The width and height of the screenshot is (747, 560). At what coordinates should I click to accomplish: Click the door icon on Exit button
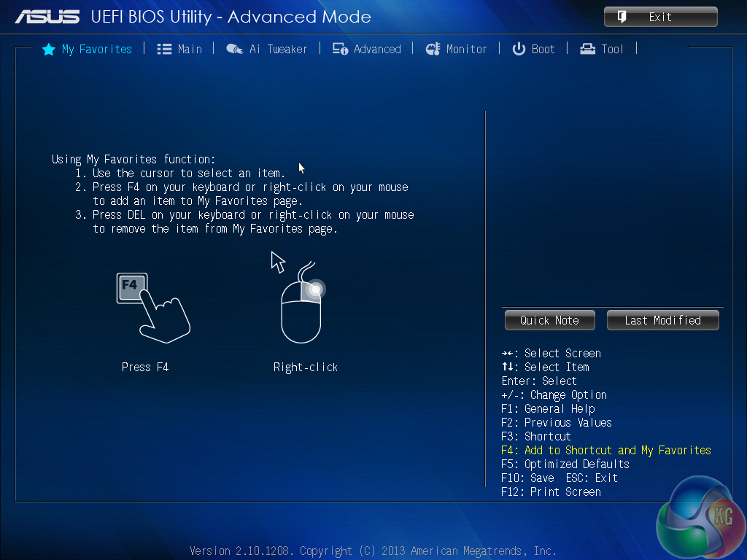pyautogui.click(x=622, y=17)
